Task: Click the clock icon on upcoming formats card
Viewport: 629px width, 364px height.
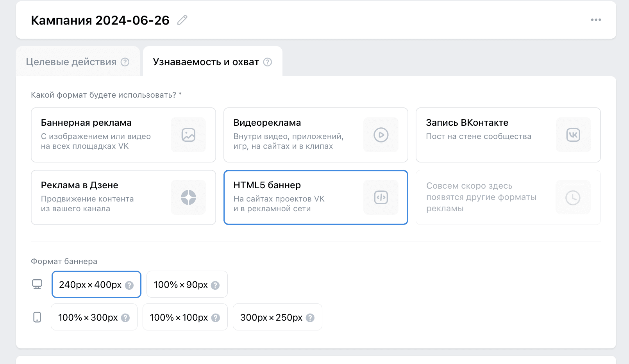Action: (x=573, y=197)
